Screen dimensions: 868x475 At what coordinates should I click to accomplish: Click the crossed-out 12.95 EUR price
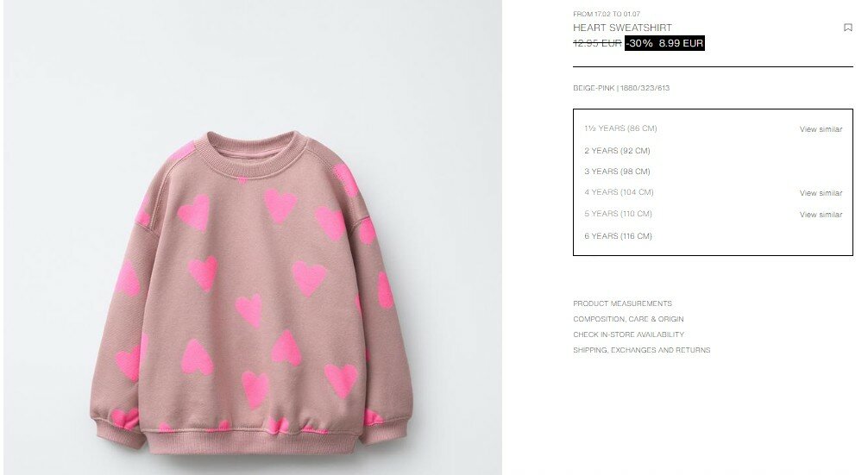pos(597,43)
